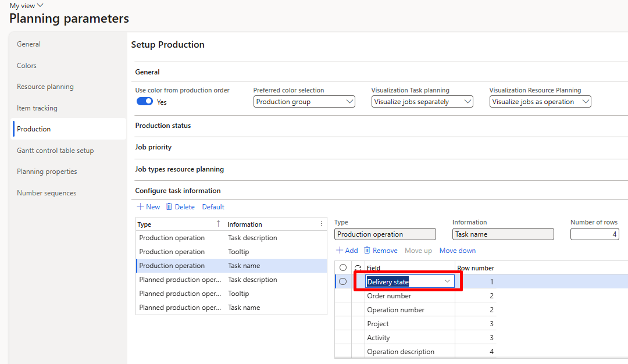Open the My view dropdown chevron
The width and height of the screenshot is (628, 364).
(40, 6)
